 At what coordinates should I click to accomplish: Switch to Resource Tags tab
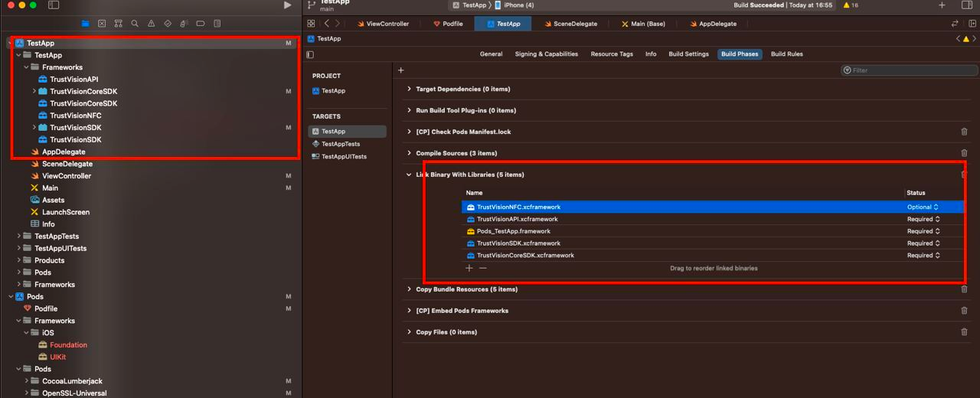(x=612, y=54)
